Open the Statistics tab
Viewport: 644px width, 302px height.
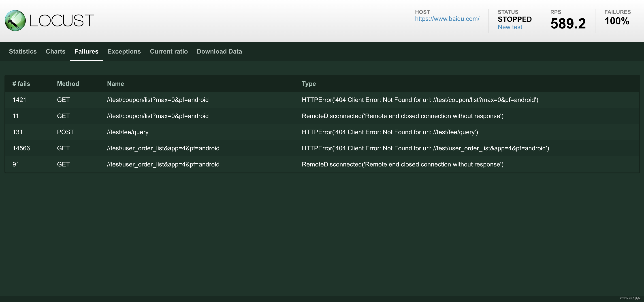pyautogui.click(x=23, y=51)
